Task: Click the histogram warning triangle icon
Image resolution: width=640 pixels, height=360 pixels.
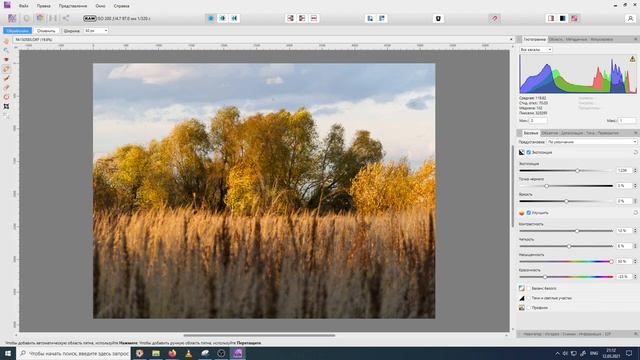Action: click(632, 59)
